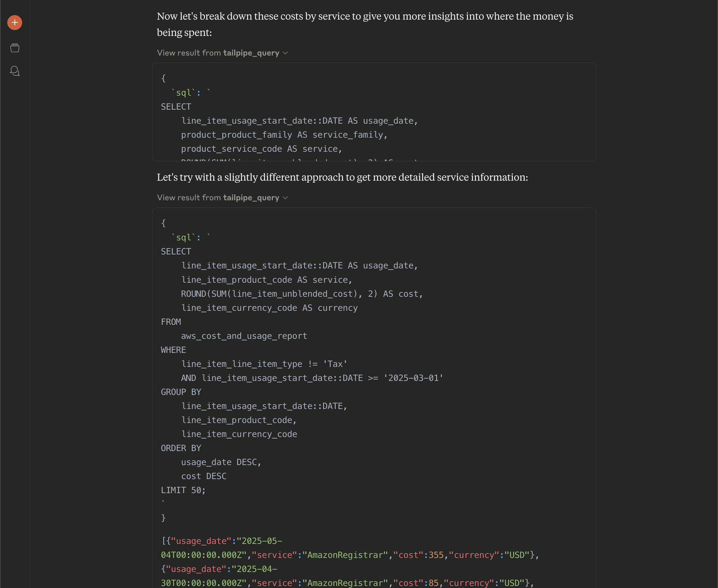
Task: Click the 'Tax' string in the WHERE clause
Action: [335, 364]
